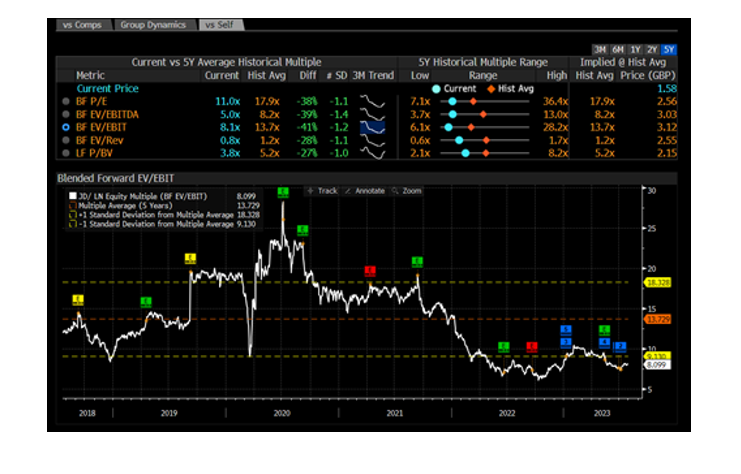
Task: Click the Track tool above the chart
Action: pos(325,190)
